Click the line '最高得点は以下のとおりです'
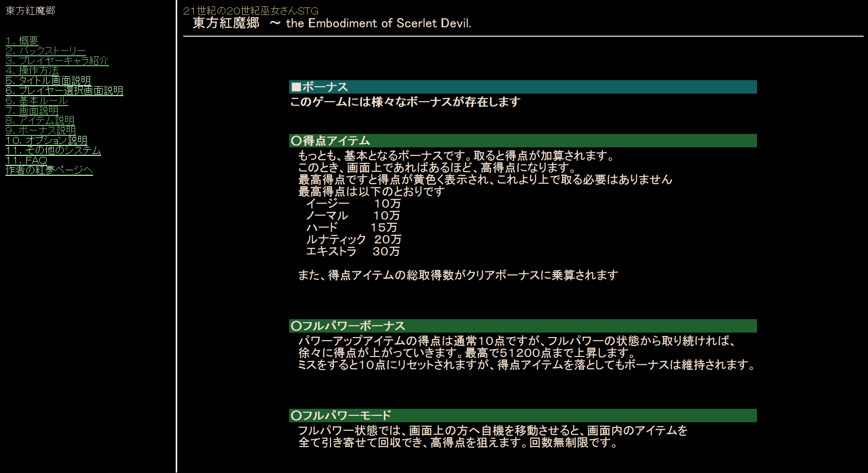Screen dimensions: 868x473 371,192
